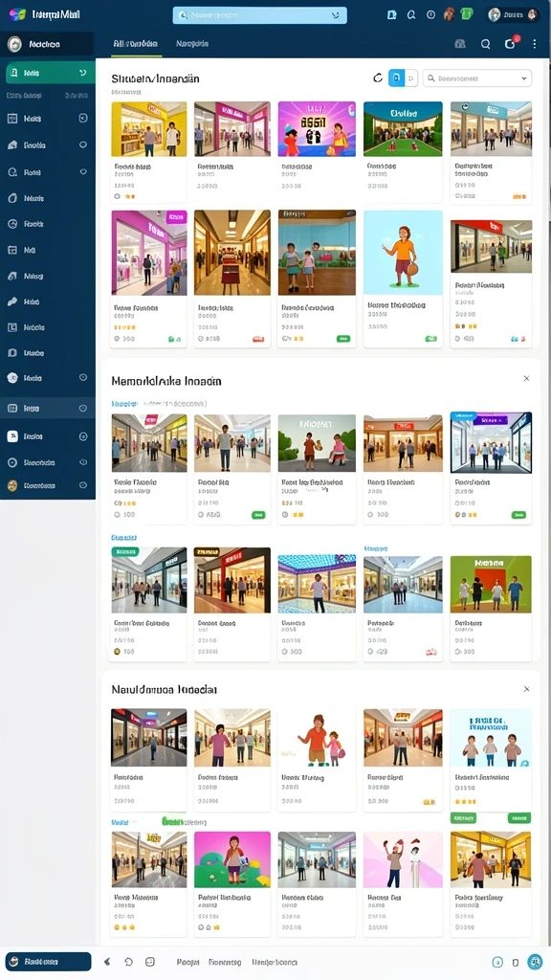Image resolution: width=551 pixels, height=980 pixels.
Task: Open the cartoon adult and child on white thumbnail
Action: 317,738
